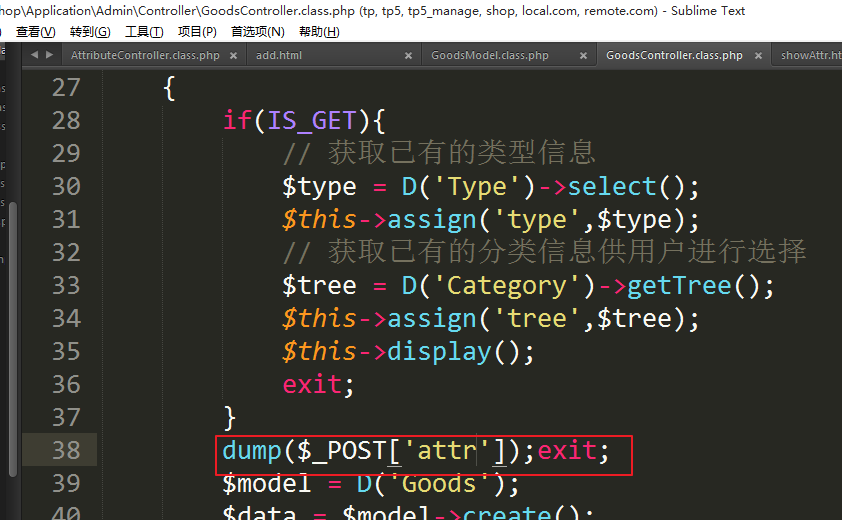
Task: Click line number 38 in the gutter
Action: (x=65, y=451)
